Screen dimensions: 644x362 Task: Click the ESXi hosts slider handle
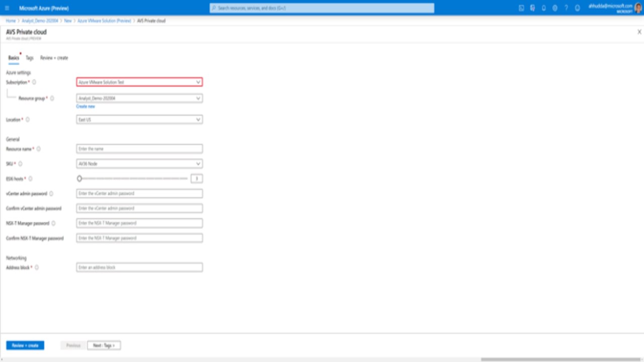coord(79,178)
